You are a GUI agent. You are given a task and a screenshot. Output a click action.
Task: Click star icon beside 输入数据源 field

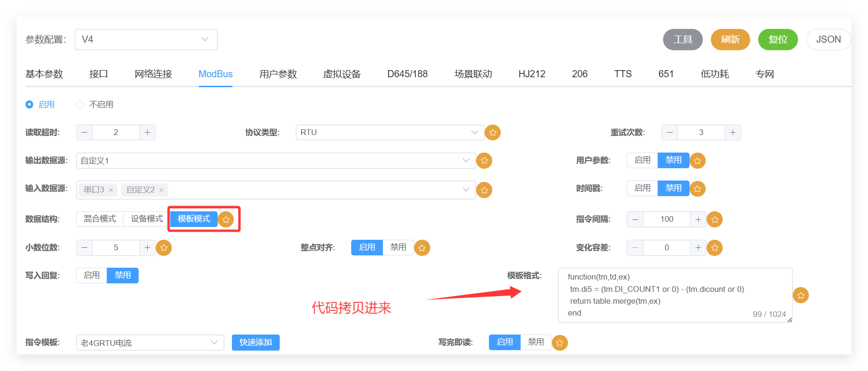point(484,190)
